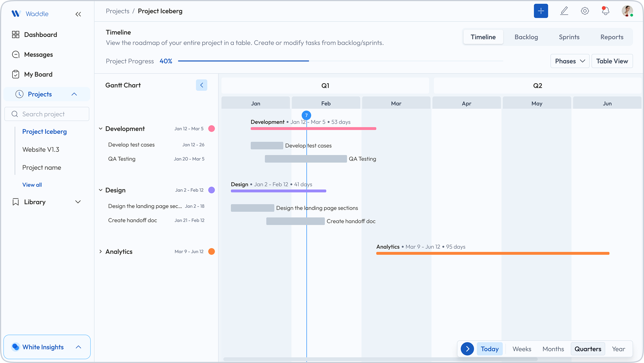
Task: Switch timeline scale to Weeks
Action: pos(521,349)
